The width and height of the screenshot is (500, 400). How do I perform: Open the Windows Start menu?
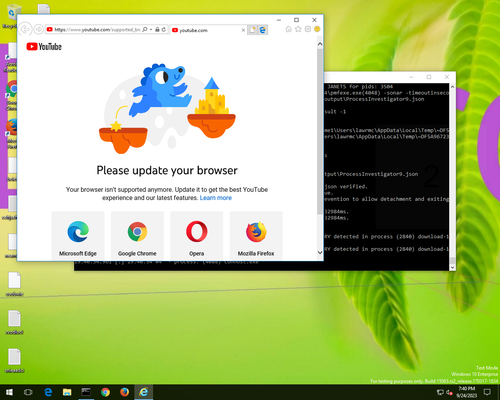[x=9, y=392]
